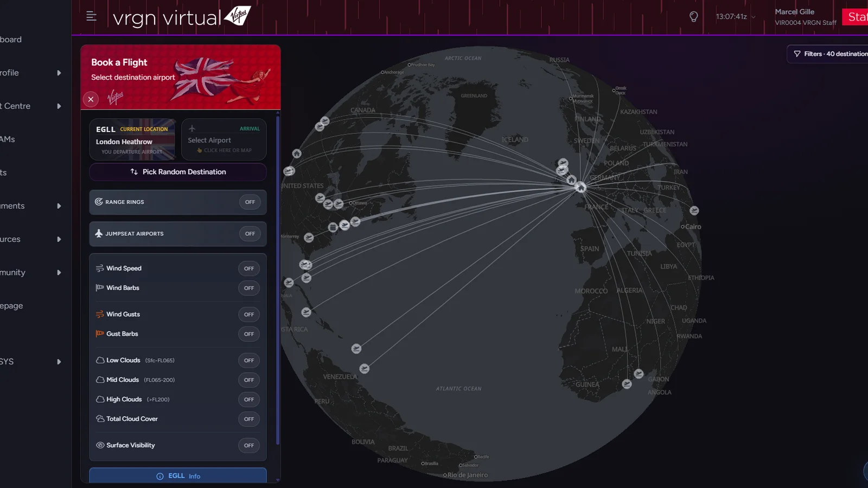Enable the Gust Barbs layer
The width and height of the screenshot is (868, 488).
point(249,334)
